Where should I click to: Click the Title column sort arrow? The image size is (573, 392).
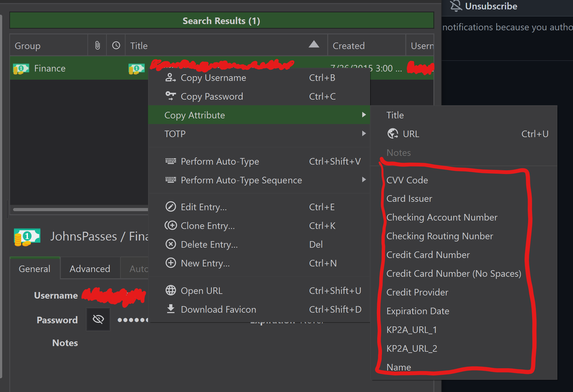click(314, 44)
